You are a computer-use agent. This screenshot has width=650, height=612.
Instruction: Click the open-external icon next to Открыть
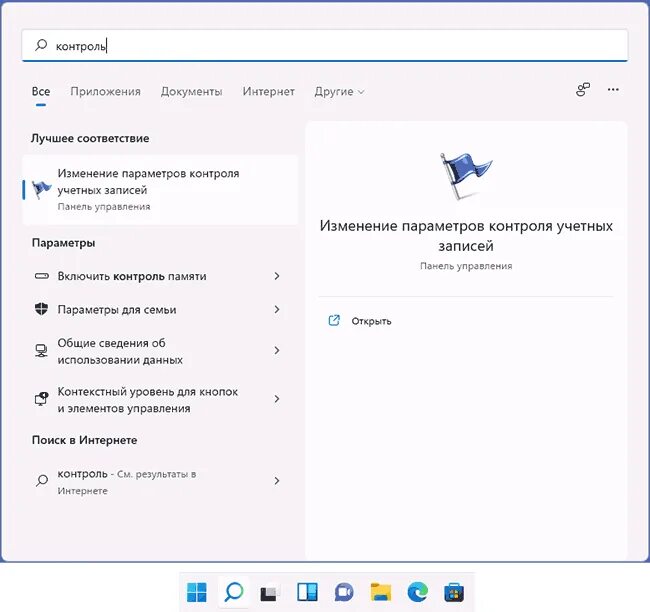pyautogui.click(x=334, y=321)
